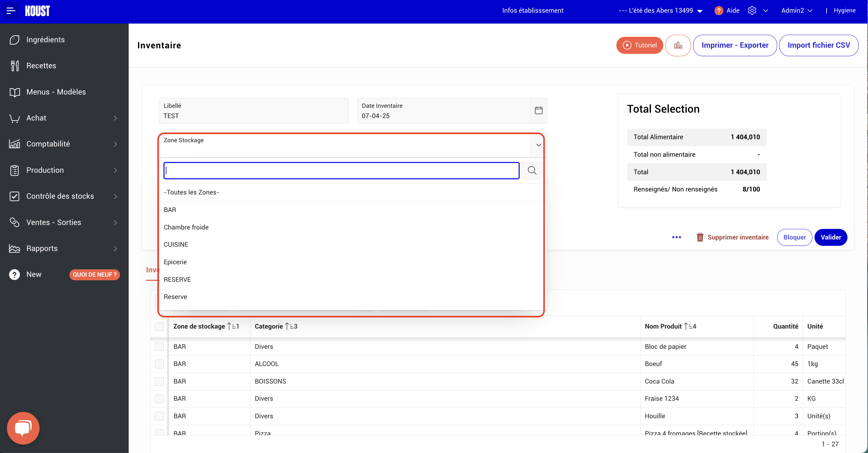
Task: Open L'été des Abers establishment dropdown
Action: pyautogui.click(x=661, y=11)
